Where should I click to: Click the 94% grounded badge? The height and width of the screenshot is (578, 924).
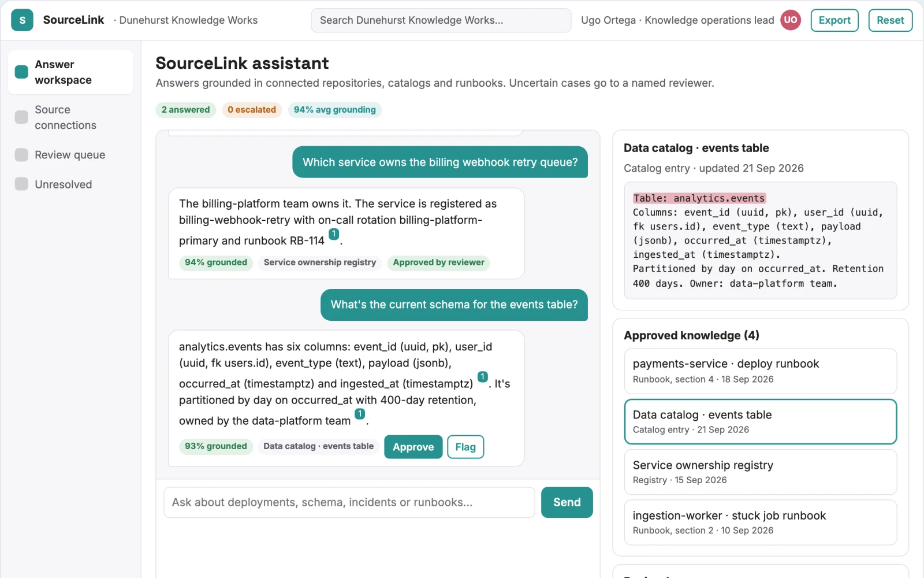(216, 262)
